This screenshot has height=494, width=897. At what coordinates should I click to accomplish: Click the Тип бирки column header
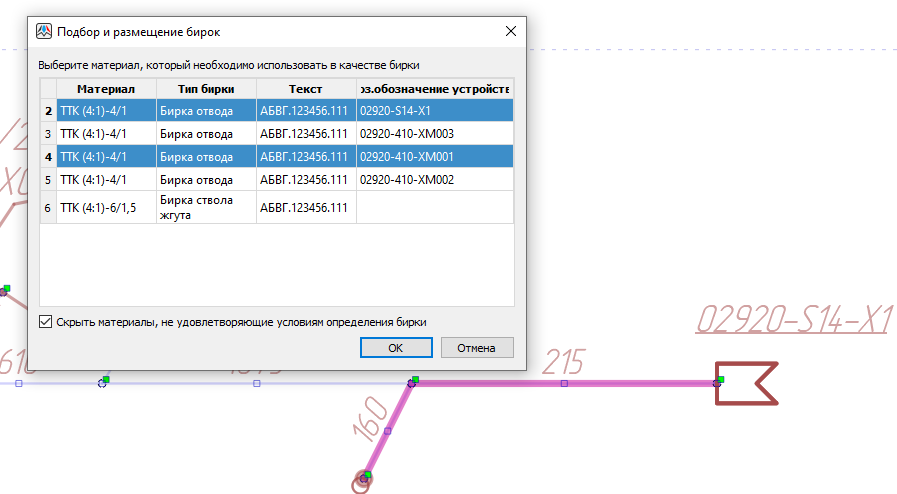point(206,88)
